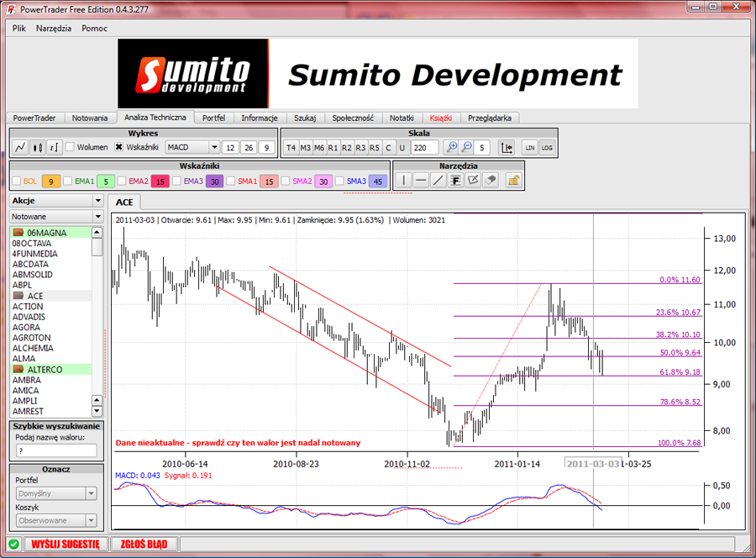The width and height of the screenshot is (756, 558).
Task: Select AMREST in the stock list
Action: [50, 412]
